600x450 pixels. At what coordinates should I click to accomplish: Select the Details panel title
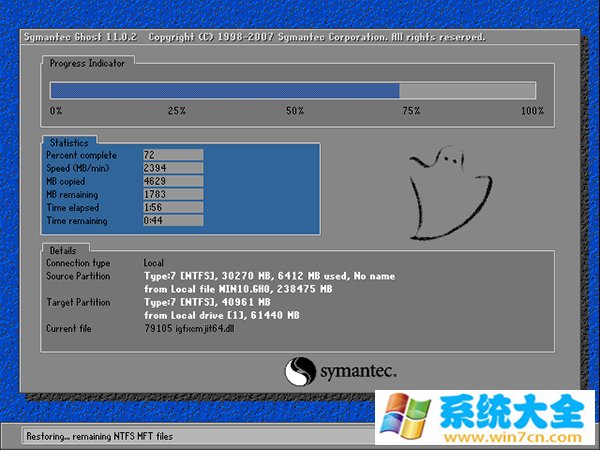(63, 251)
